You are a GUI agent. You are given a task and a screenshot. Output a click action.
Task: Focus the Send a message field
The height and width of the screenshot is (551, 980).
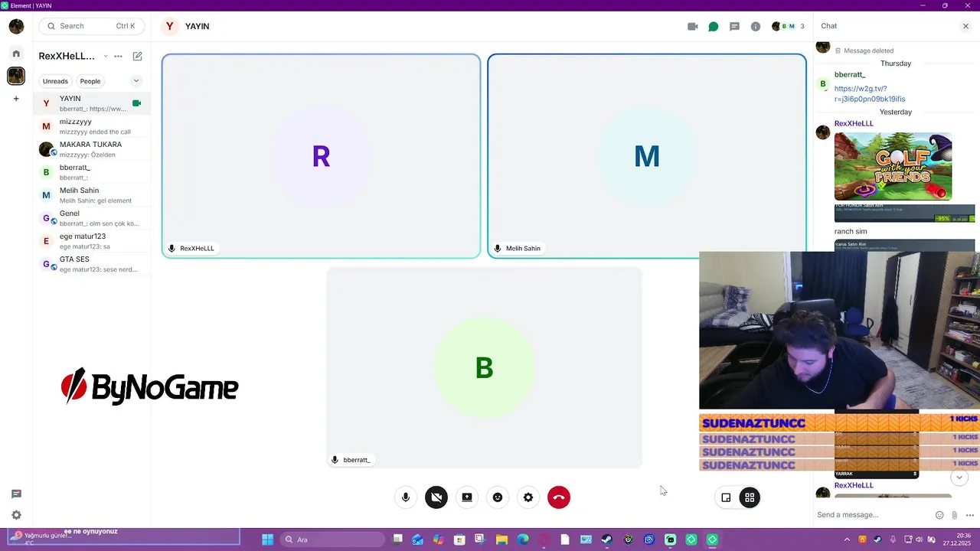click(873, 515)
